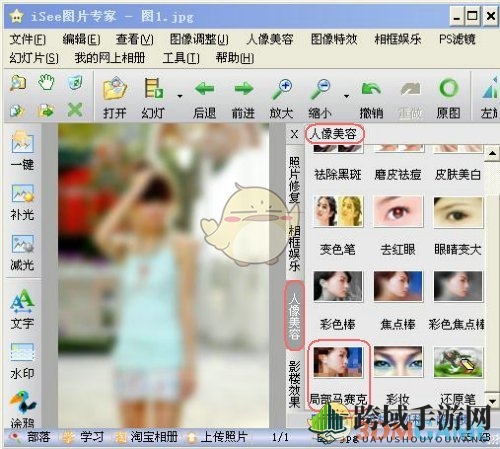Open 我的网上相册 menu
Image resolution: width=500 pixels, height=449 pixels.
(110, 58)
